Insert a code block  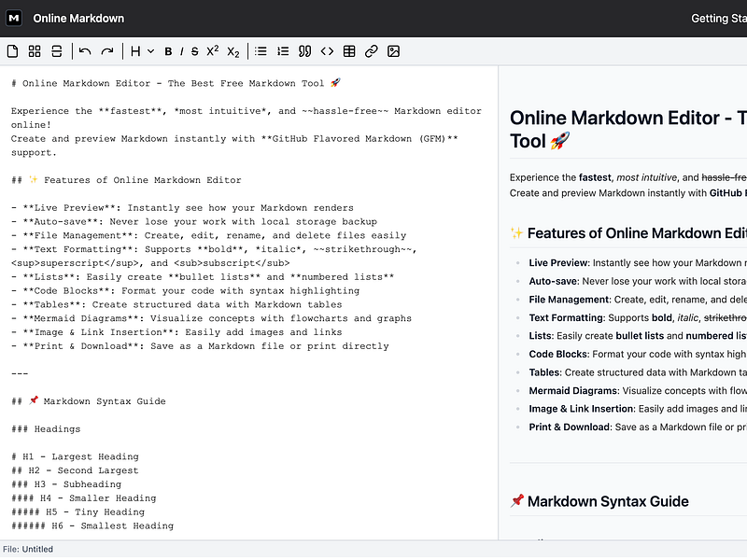click(x=327, y=51)
